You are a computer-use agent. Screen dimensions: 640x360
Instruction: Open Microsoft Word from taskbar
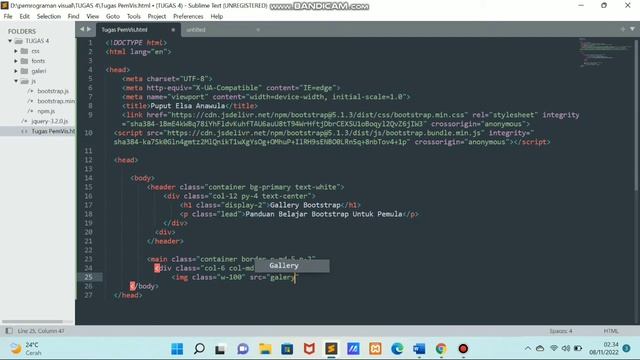(x=419, y=349)
